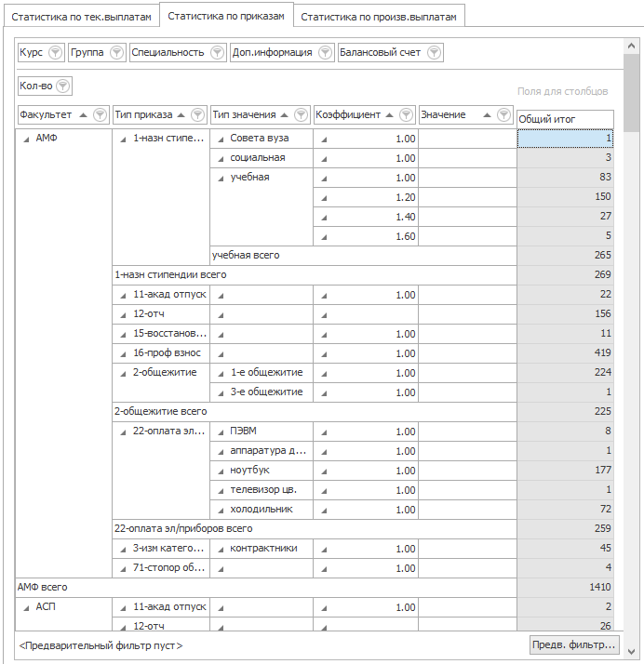Open the Предв. фильтр... button

(x=573, y=645)
